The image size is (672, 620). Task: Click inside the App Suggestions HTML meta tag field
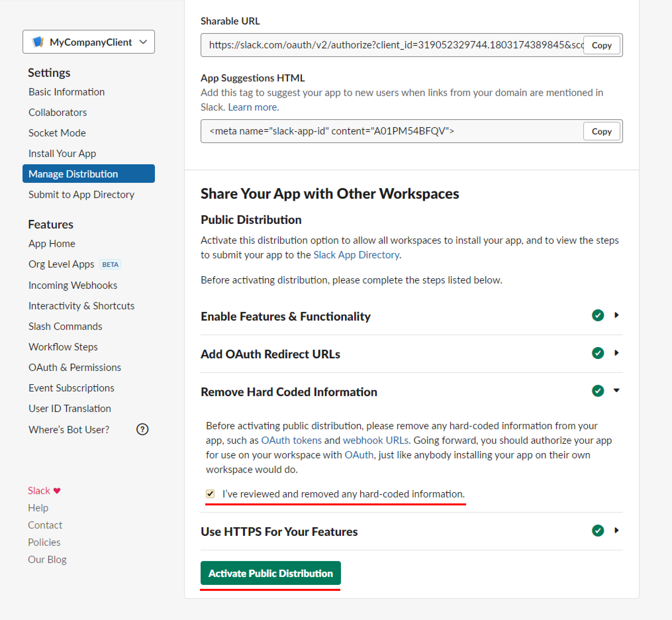392,131
